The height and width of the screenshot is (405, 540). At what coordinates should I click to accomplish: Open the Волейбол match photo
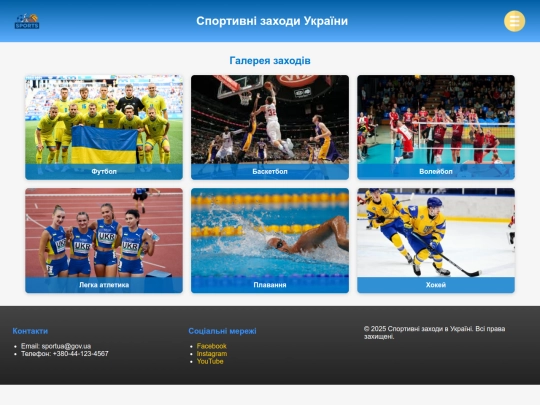[436, 120]
